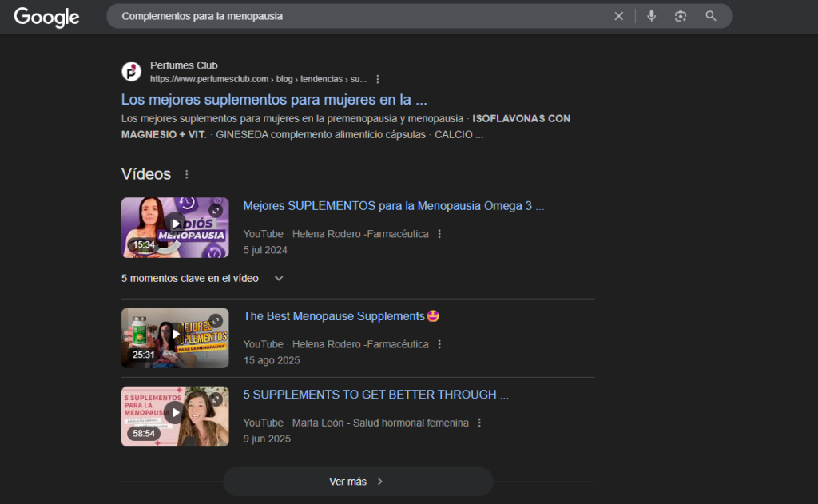Open options for the 5 jul 2024 video

pyautogui.click(x=439, y=234)
